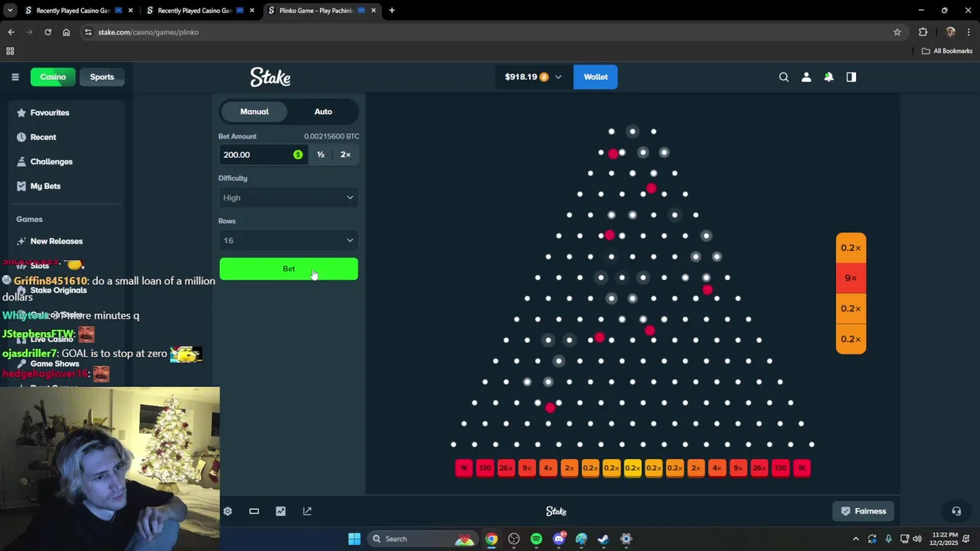980x551 pixels.
Task: Bookmark this page with the star icon
Action: tap(897, 32)
